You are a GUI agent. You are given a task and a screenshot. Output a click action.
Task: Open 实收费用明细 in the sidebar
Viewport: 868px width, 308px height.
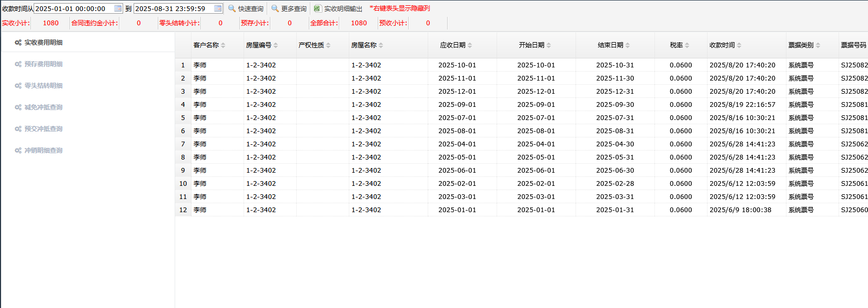click(x=43, y=43)
